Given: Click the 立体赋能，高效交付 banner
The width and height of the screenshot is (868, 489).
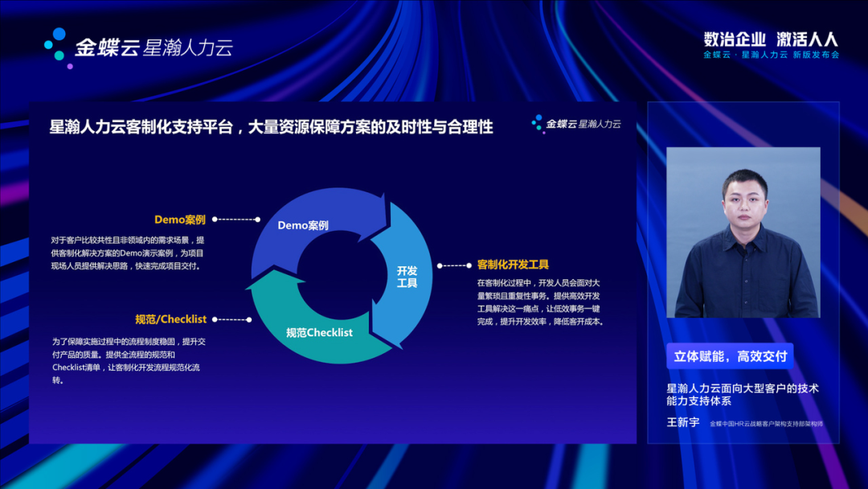Looking at the screenshot, I should 730,356.
